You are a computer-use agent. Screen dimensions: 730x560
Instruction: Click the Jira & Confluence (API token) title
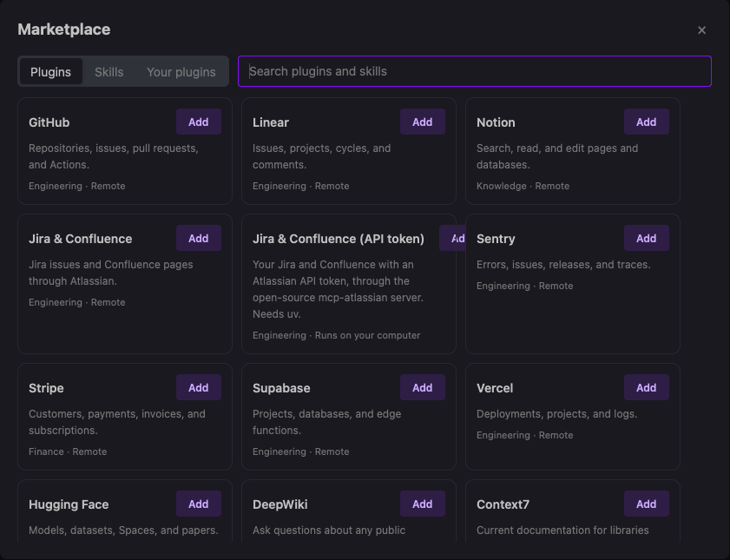point(338,239)
